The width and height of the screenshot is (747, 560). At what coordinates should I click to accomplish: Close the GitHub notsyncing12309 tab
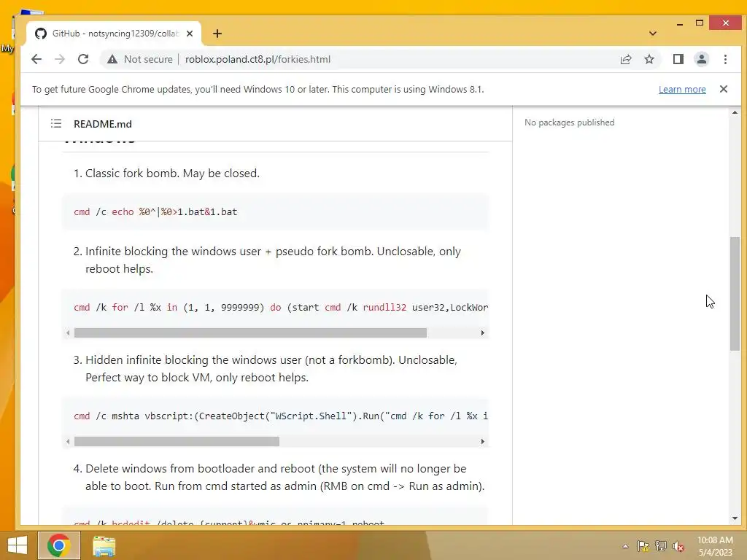[x=190, y=34]
